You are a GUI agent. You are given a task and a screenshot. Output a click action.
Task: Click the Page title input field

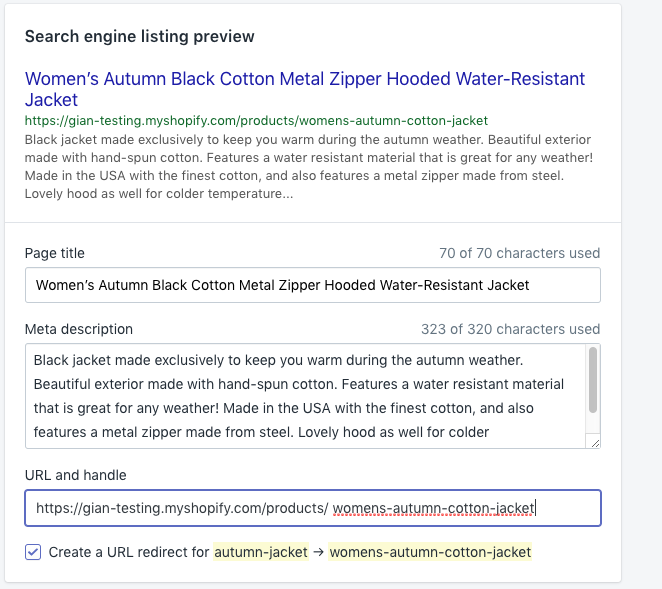[x=313, y=285]
